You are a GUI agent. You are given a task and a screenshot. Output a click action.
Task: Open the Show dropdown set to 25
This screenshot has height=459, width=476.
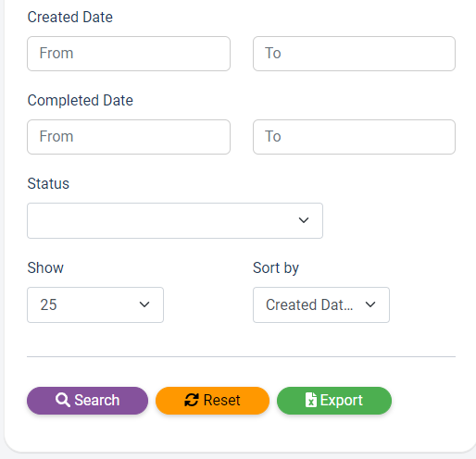click(95, 304)
